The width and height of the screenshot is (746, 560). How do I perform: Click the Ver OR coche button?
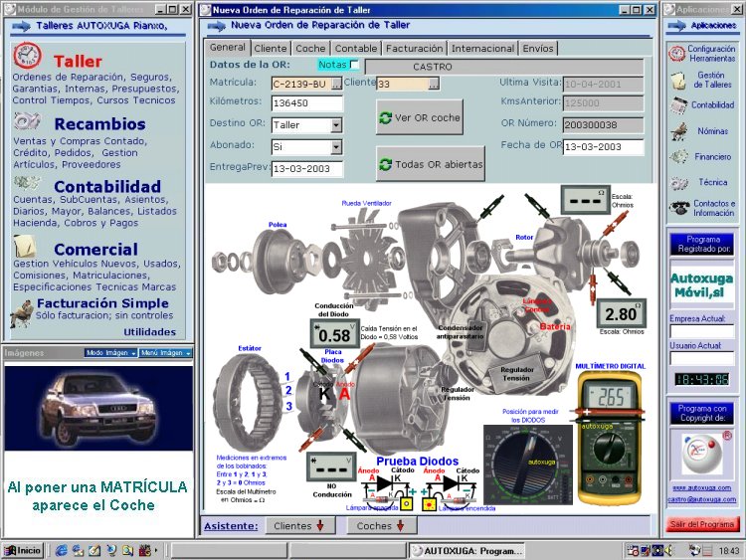tap(419, 117)
